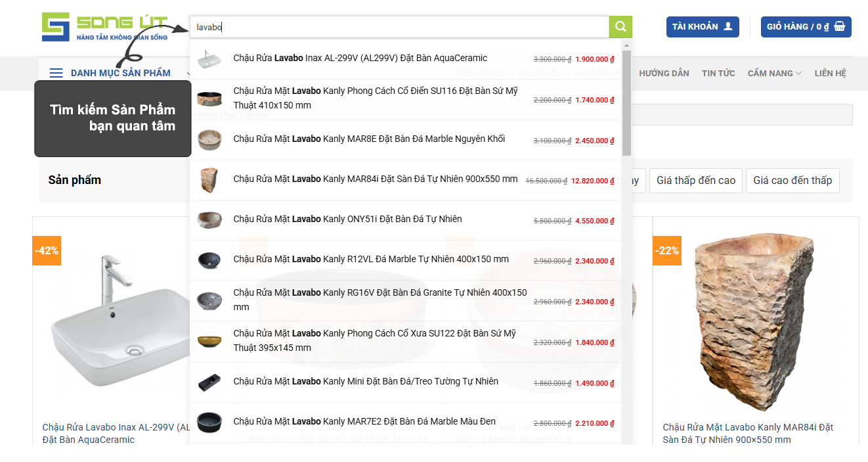Open the Kanly MAR84i product title link in the results grid
The image size is (868, 462).
pos(747,433)
